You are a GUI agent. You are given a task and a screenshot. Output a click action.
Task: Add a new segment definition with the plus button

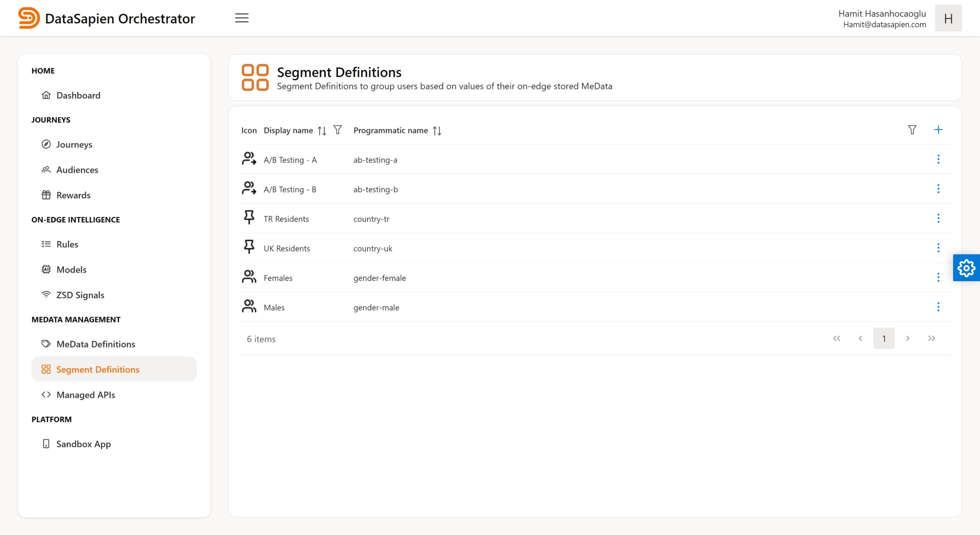point(938,130)
